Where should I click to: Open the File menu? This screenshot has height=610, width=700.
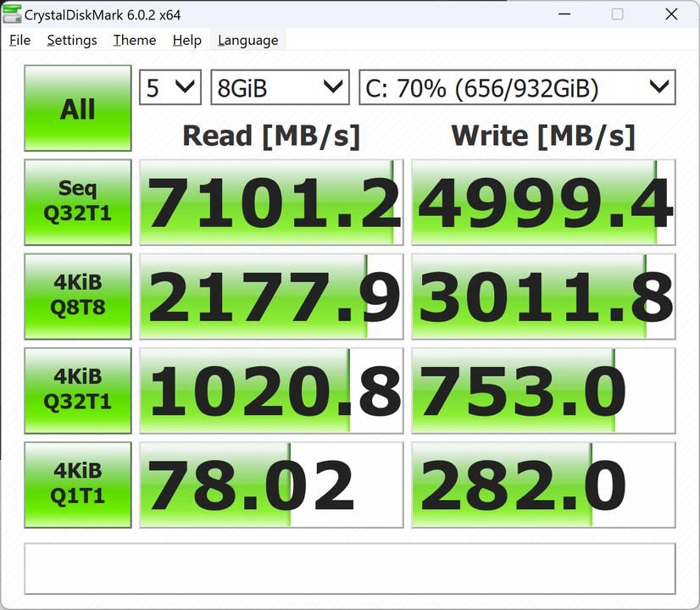[20, 40]
